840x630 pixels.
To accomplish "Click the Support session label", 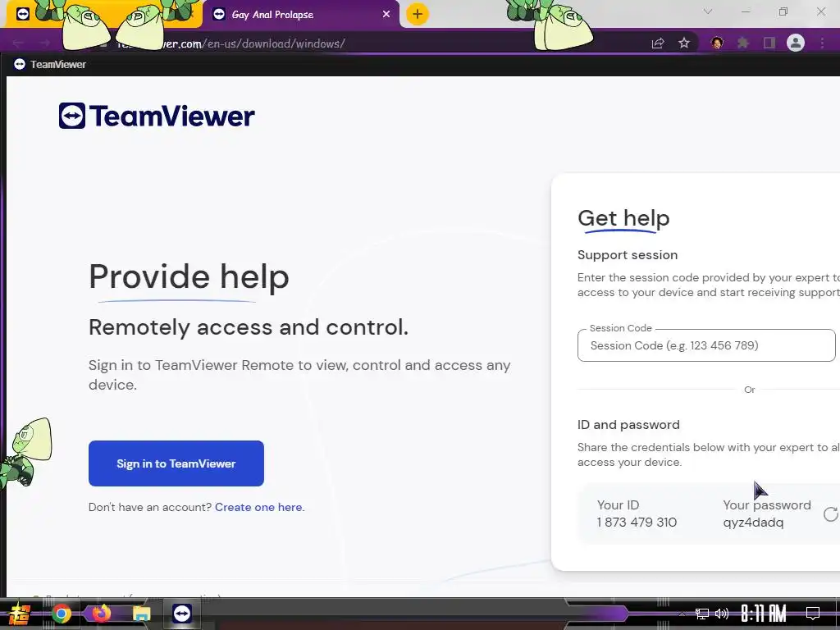I will coord(628,255).
